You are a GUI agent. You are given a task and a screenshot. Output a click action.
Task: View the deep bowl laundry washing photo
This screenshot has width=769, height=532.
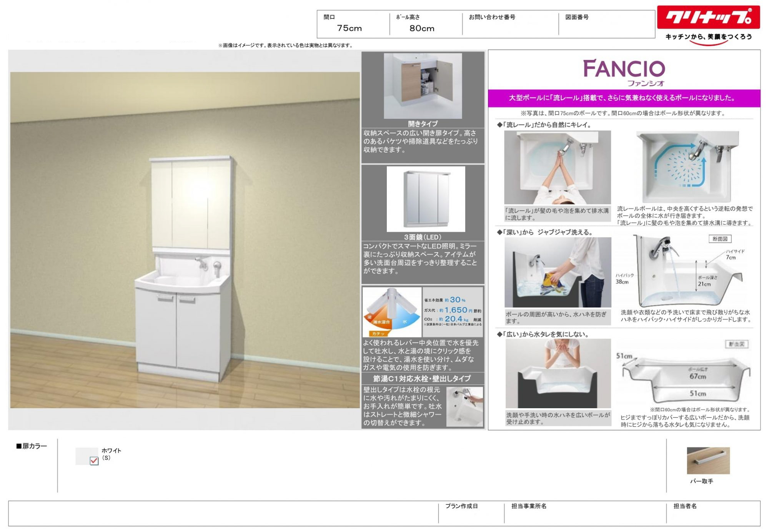point(558,272)
